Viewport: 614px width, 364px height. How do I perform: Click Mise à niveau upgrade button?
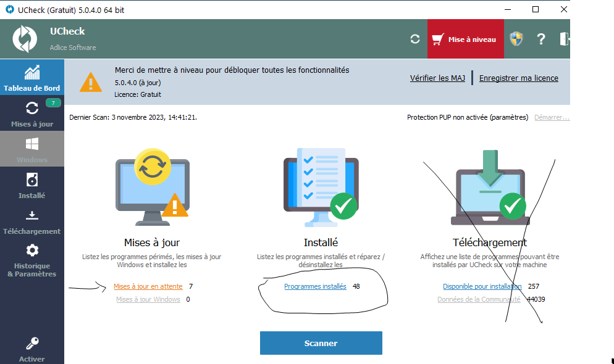click(466, 39)
